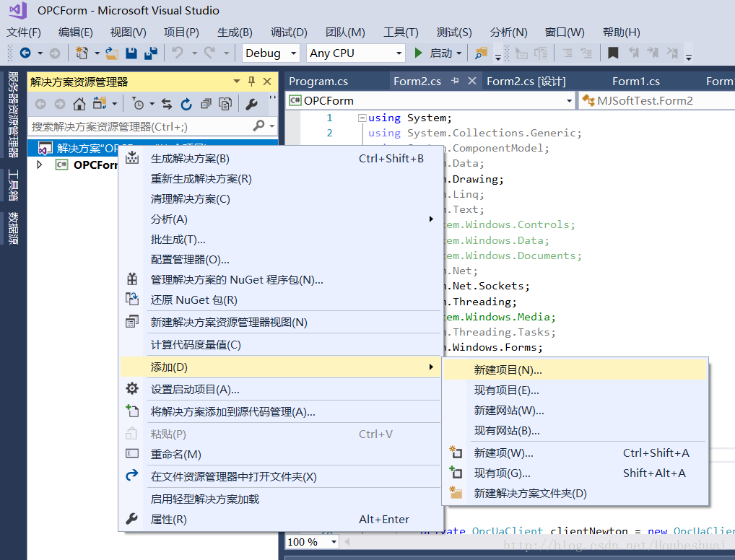Click the Properties wrench icon in Solution Explorer toolbar

click(252, 104)
